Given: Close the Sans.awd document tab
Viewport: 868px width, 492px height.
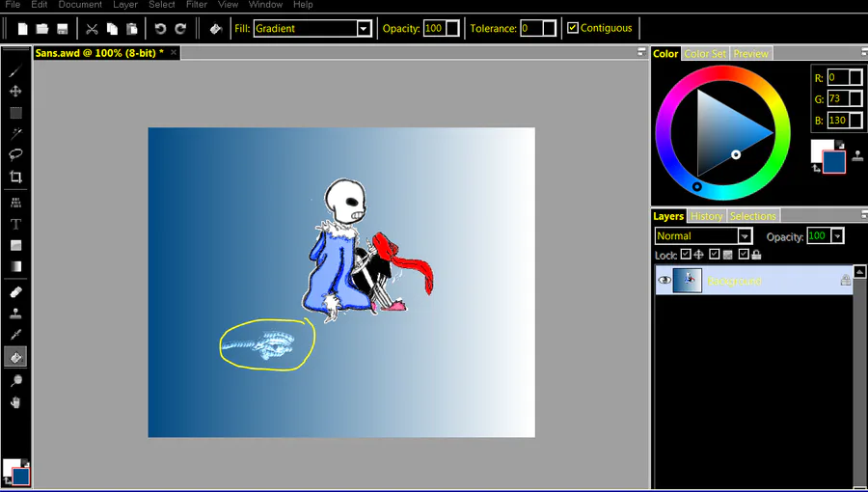Looking at the screenshot, I should point(174,52).
